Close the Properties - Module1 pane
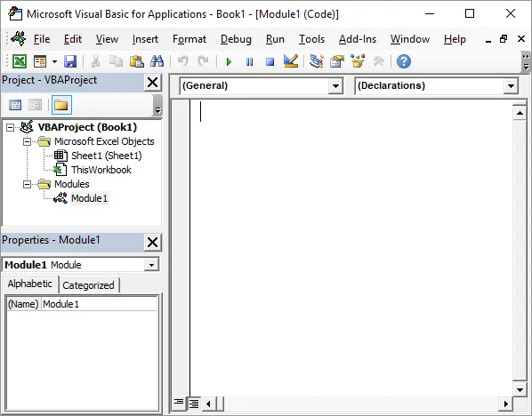 (x=153, y=243)
